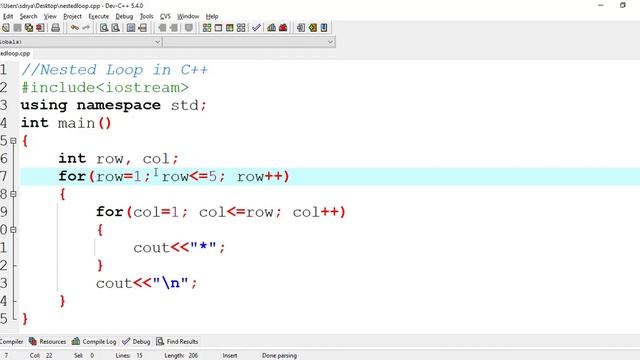Click the grayed Save toolbar icon
This screenshot has height=360, width=640.
tap(17, 28)
